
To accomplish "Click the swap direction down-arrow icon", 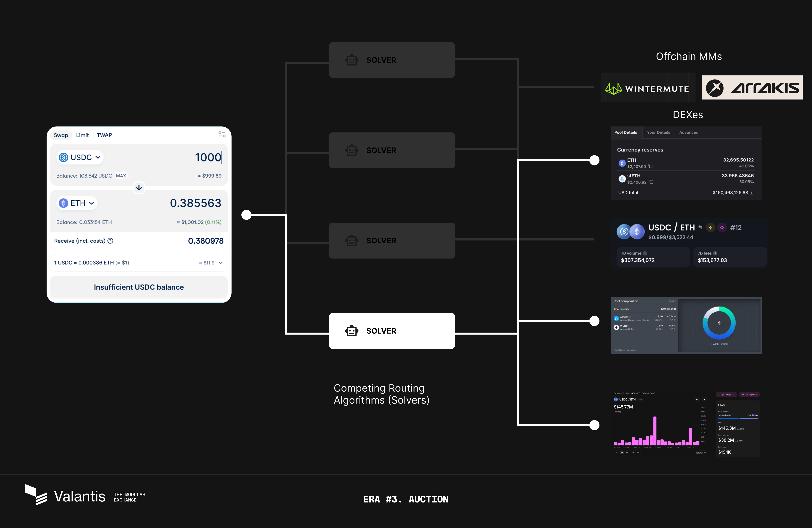I will 138,188.
